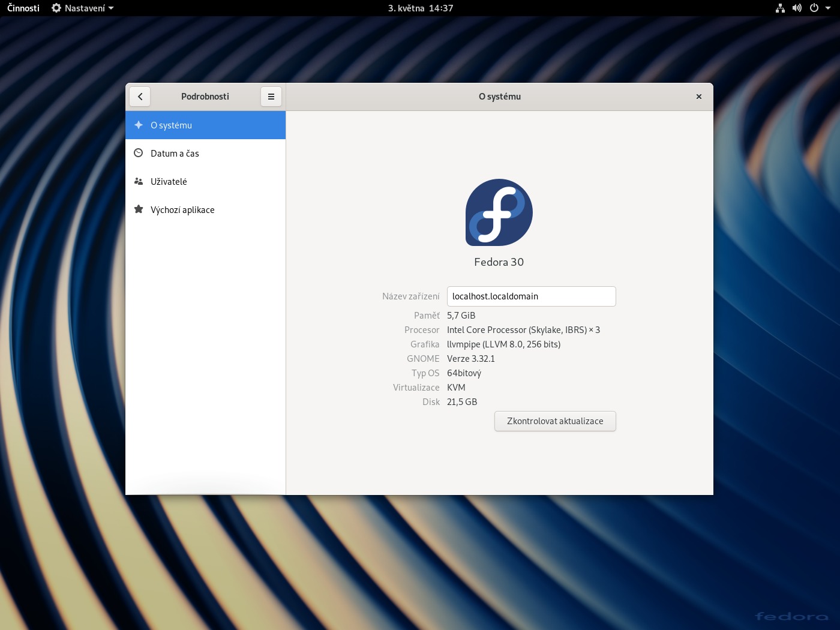Click the Podrobnosti header title
The height and width of the screenshot is (630, 840).
point(205,97)
